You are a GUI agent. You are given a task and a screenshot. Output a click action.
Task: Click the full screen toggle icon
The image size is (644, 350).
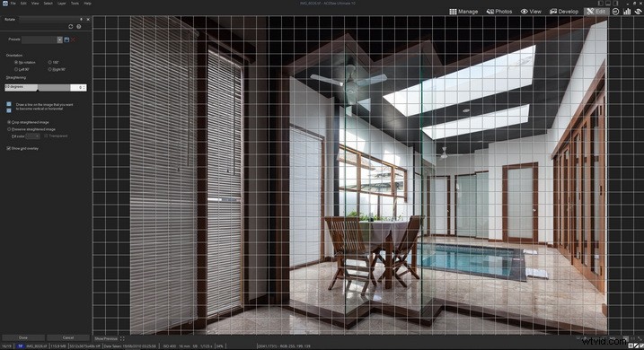(x=122, y=338)
